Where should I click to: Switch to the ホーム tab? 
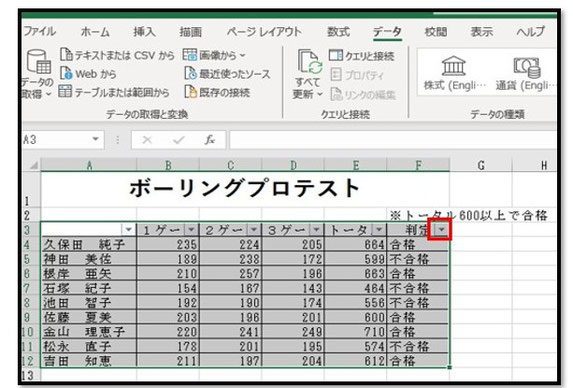pyautogui.click(x=95, y=32)
